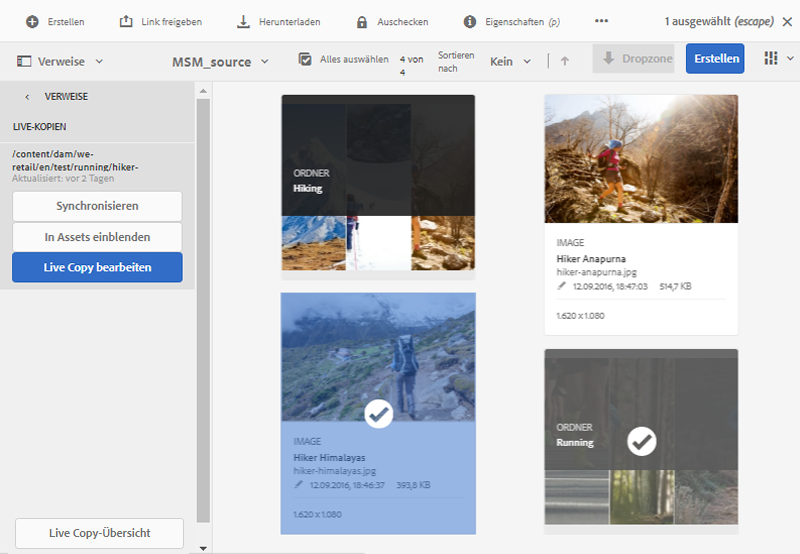Click the Link freigeben share icon
The width and height of the screenshot is (800, 554).
126,21
